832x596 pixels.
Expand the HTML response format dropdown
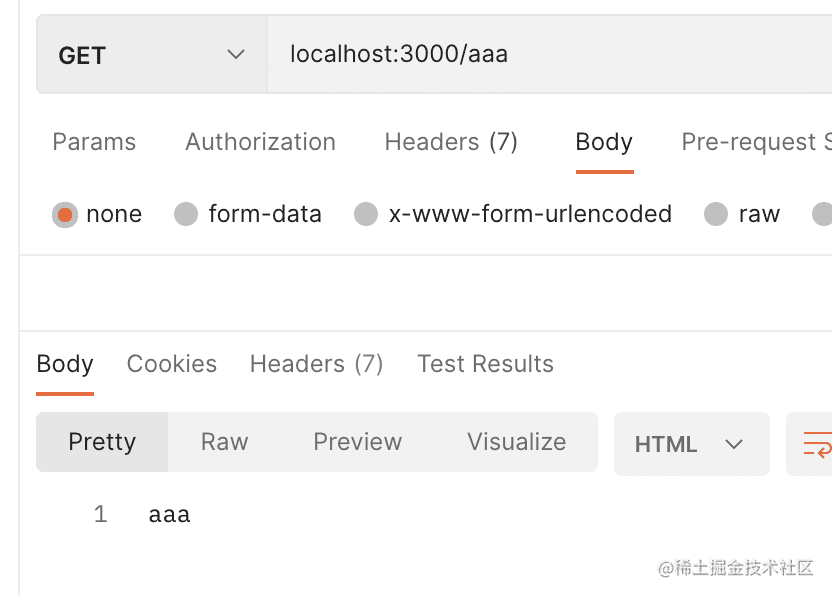(691, 444)
